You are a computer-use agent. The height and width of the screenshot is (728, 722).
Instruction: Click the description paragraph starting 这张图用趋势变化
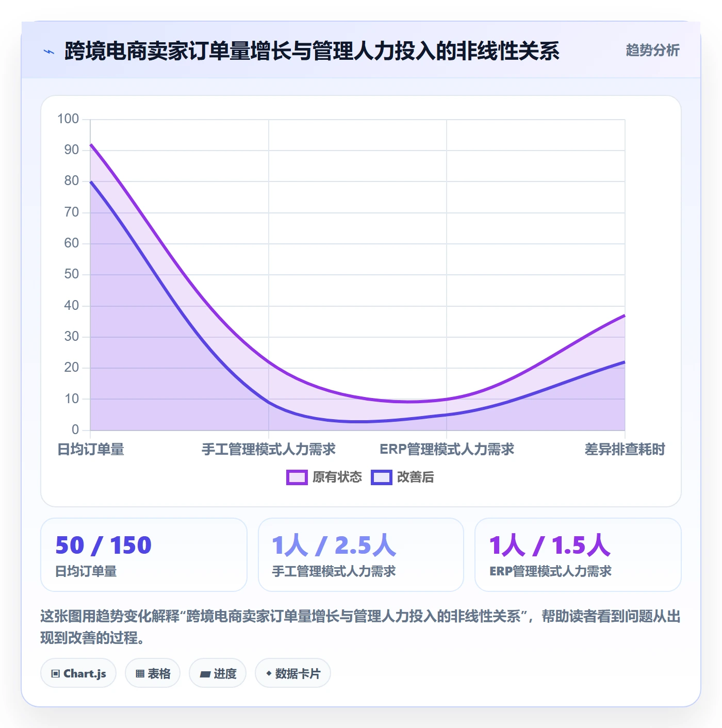[360, 627]
